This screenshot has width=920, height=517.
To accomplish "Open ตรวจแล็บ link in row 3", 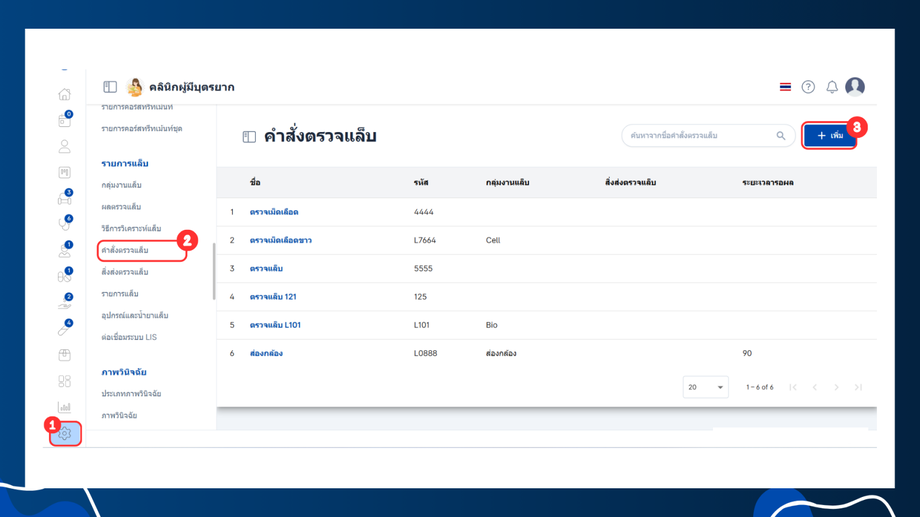I will tap(266, 268).
